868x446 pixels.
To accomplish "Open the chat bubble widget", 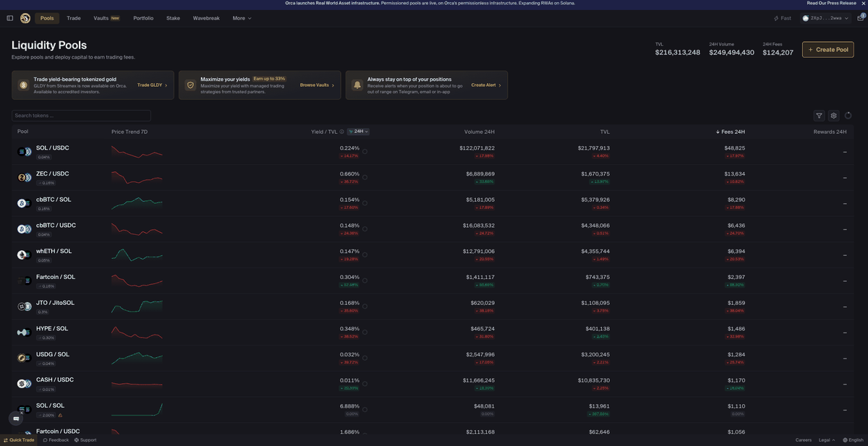I will click(x=16, y=419).
